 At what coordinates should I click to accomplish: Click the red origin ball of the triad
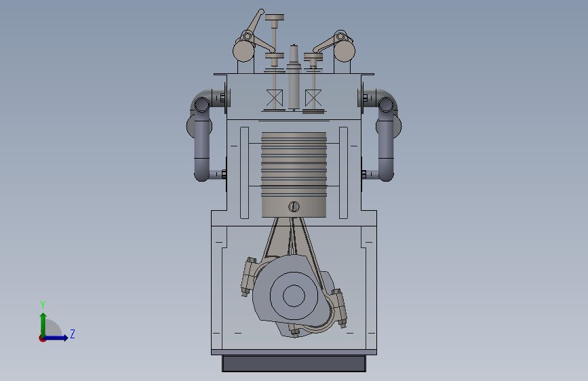click(42, 338)
